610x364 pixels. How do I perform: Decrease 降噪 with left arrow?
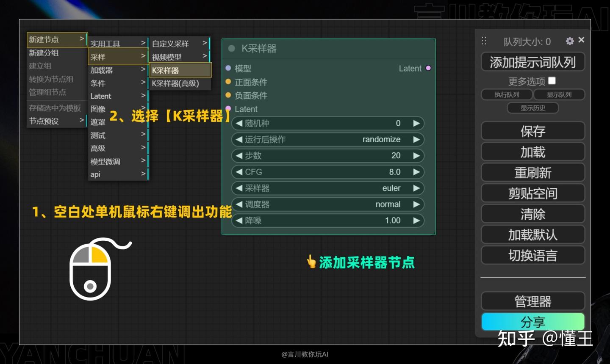pyautogui.click(x=239, y=220)
